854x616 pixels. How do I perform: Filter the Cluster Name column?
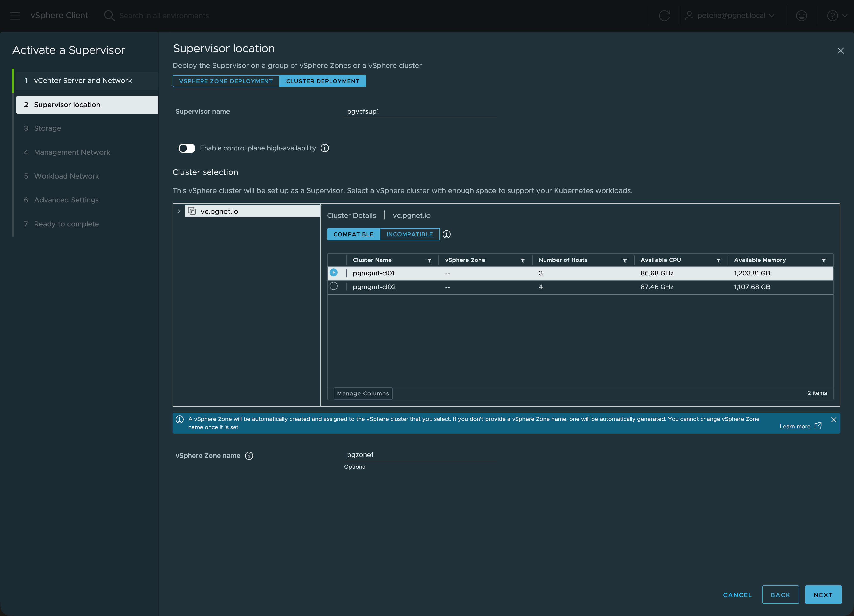click(429, 260)
